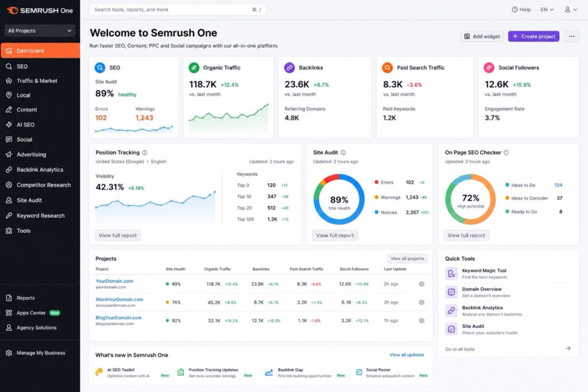
Task: Click the Backlink Gap chart icon
Action: (x=269, y=372)
